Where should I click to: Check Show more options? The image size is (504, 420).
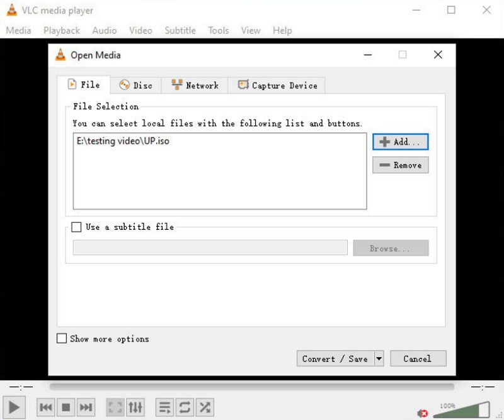point(61,338)
